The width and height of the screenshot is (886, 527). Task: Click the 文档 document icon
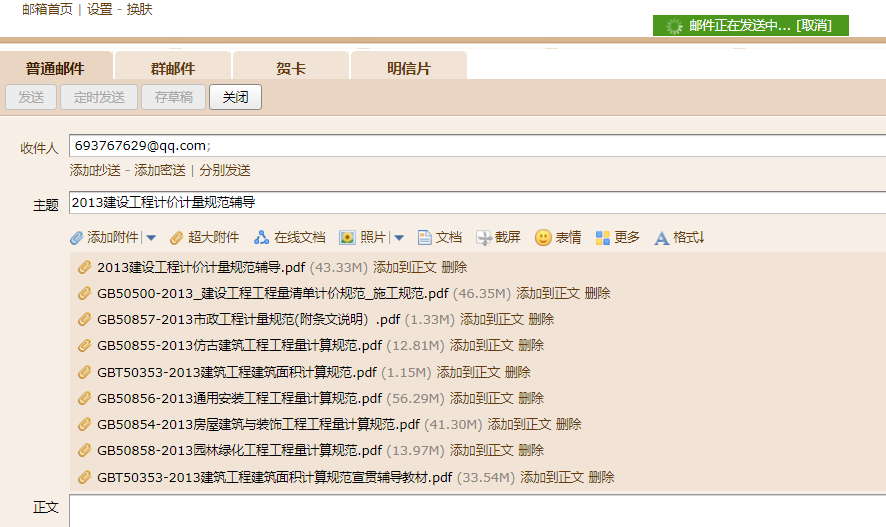tap(424, 238)
